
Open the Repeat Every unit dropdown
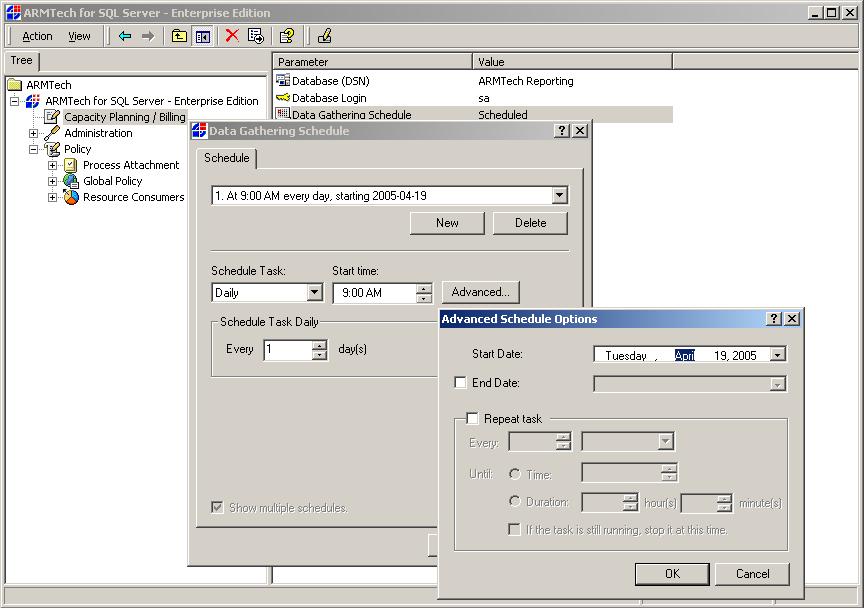point(666,441)
